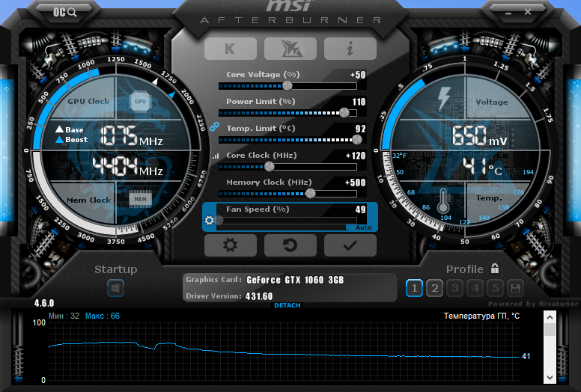Click driver version 431.60 text
Viewport: 581px width, 392px height.
click(258, 296)
